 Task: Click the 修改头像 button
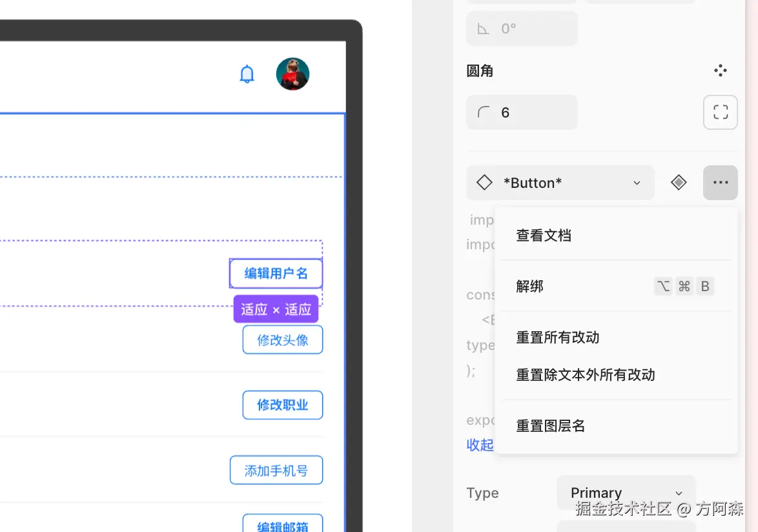[283, 340]
